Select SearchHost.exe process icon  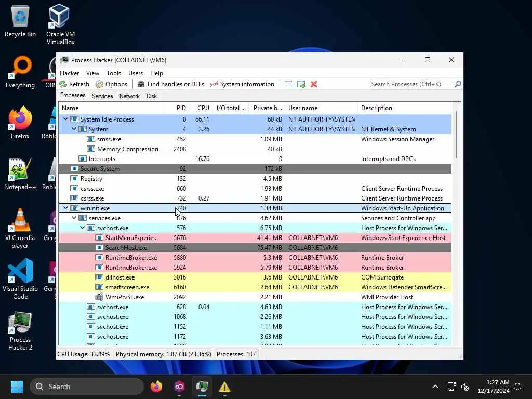pos(99,247)
